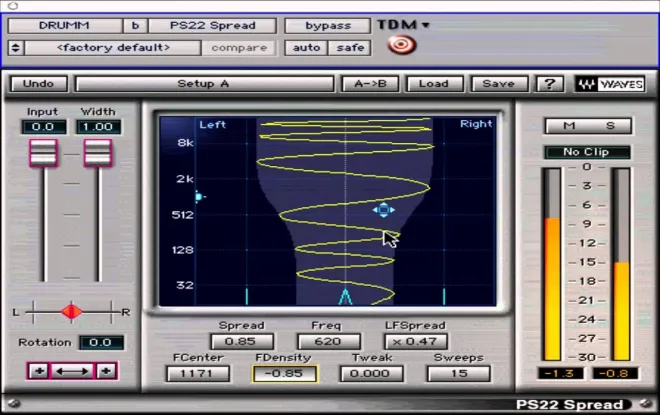Click the right channel level meter
660x415 pixels.
[622, 264]
